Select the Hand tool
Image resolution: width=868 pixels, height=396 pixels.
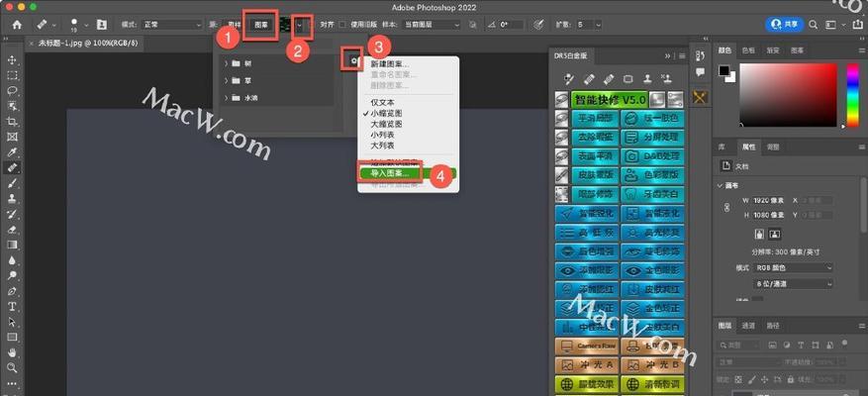12,352
